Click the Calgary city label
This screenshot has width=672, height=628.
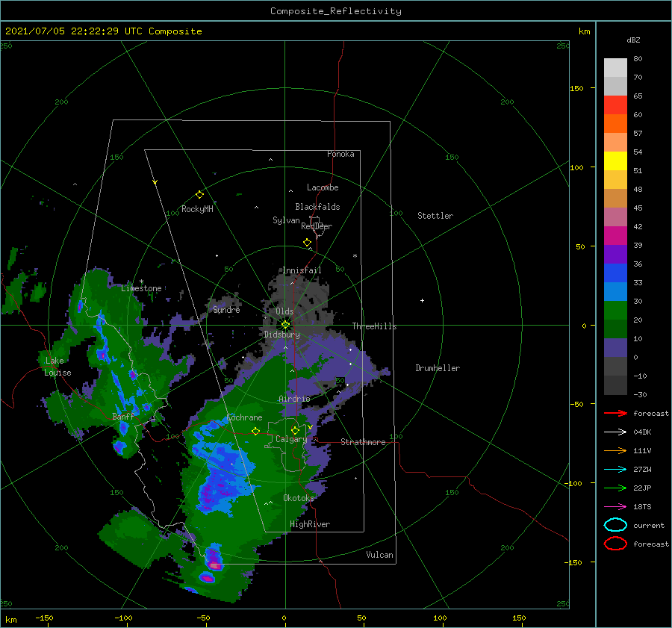coord(291,439)
